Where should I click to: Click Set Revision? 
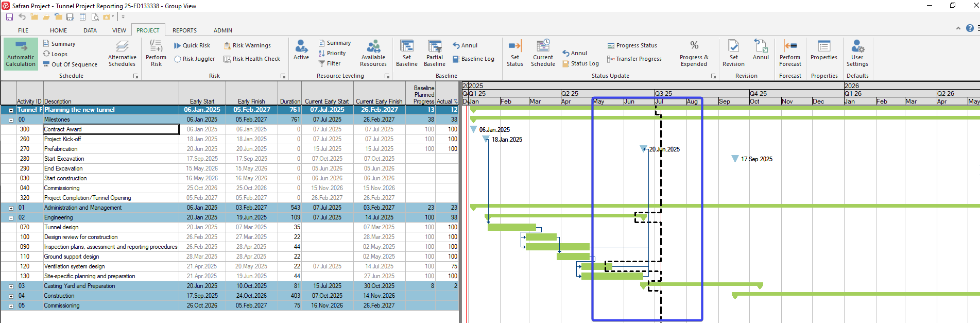coord(733,54)
